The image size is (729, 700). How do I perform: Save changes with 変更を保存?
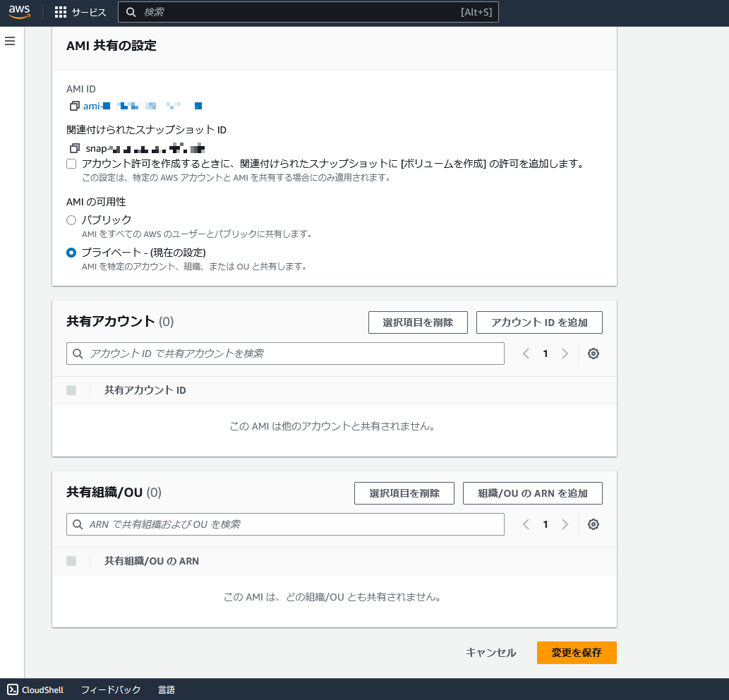(x=577, y=653)
